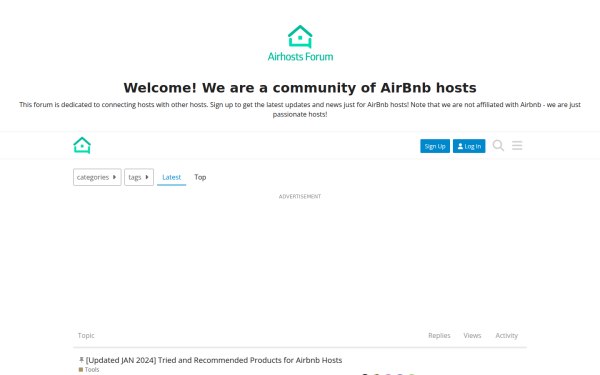Image resolution: width=600 pixels, height=375 pixels.
Task: Click the Sign Up button
Action: [x=435, y=146]
